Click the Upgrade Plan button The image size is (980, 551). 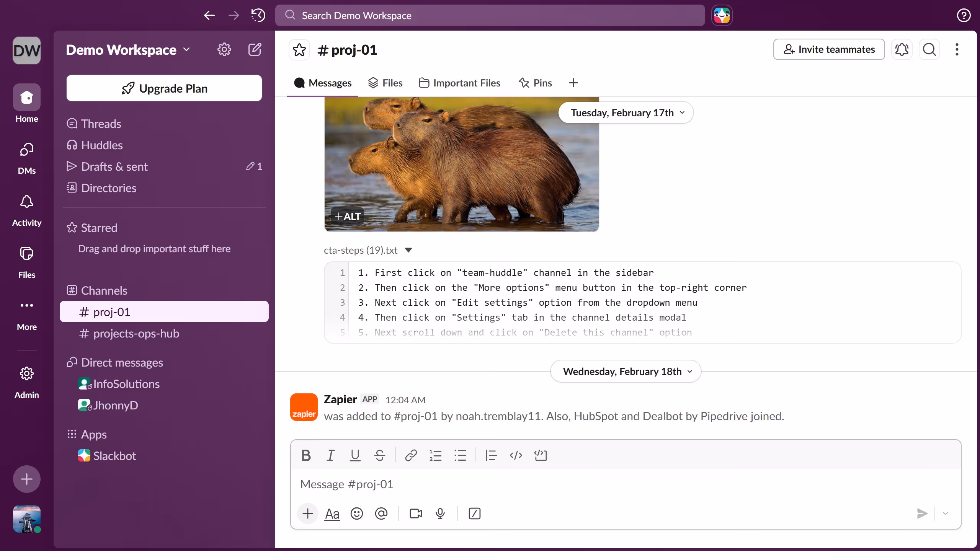coord(164,88)
